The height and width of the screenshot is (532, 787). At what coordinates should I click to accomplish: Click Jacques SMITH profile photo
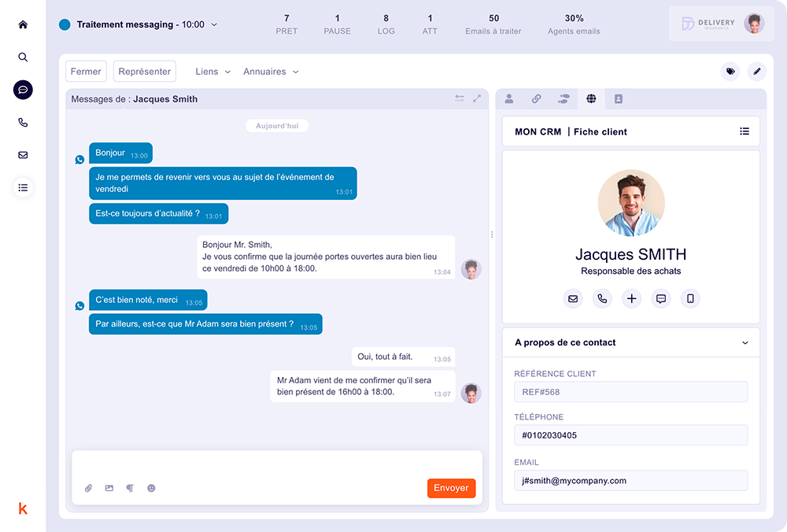click(x=631, y=203)
